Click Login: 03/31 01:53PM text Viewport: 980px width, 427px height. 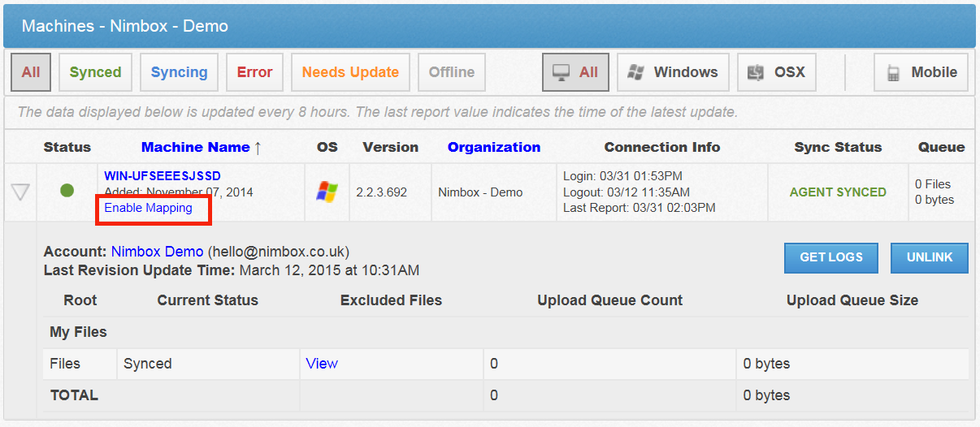[x=622, y=176]
